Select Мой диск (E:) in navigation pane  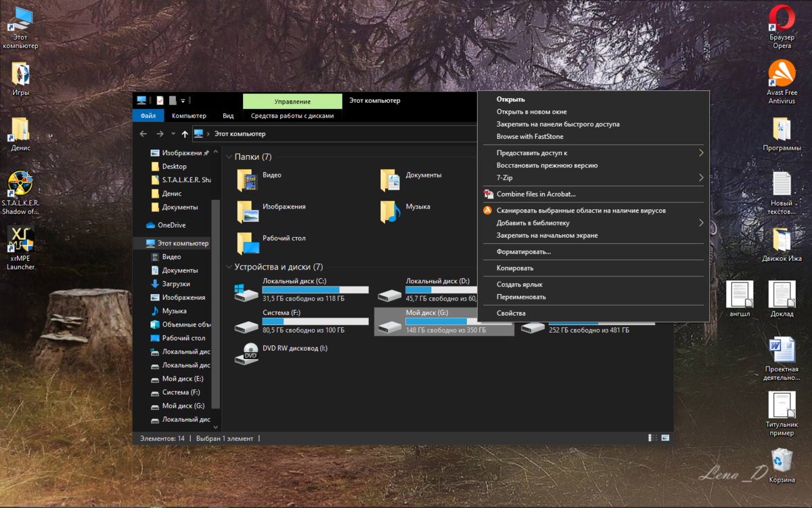coord(183,379)
